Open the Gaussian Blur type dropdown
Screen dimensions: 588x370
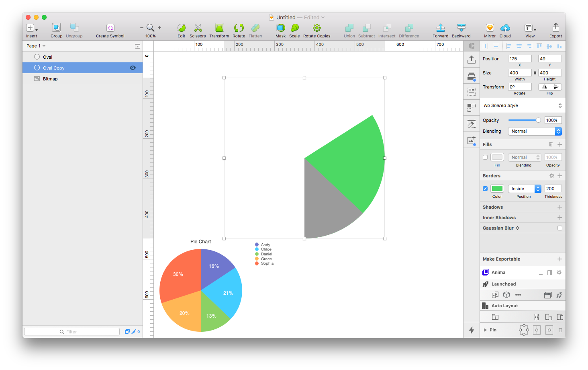click(517, 228)
